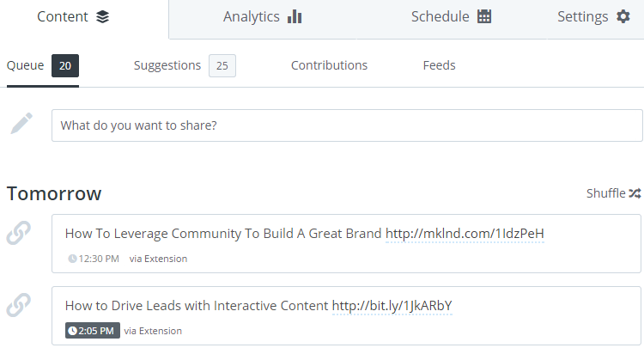The image size is (644, 354).
Task: Open the mklnd.com/1IdzPeH link
Action: click(x=465, y=234)
